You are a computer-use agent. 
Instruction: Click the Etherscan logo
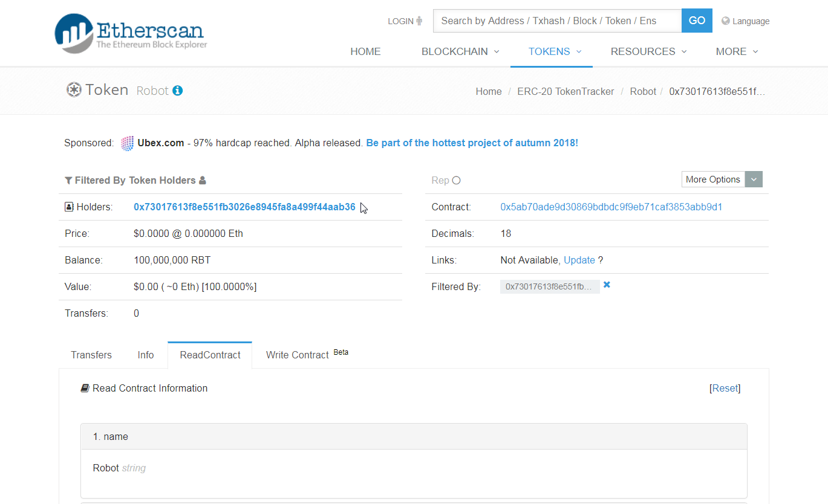tap(129, 33)
